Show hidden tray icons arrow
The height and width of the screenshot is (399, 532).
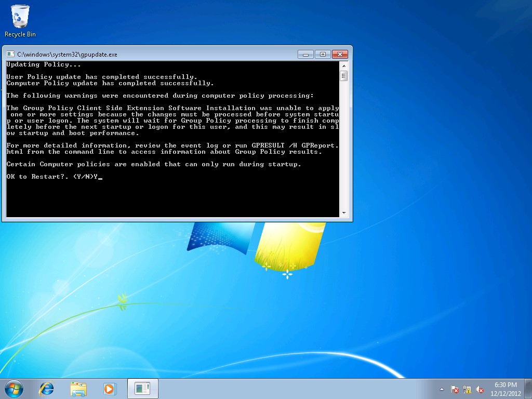point(442,390)
